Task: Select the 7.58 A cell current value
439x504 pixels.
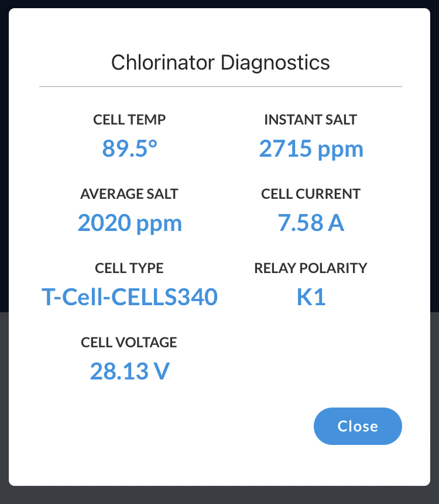Action: coord(311,223)
